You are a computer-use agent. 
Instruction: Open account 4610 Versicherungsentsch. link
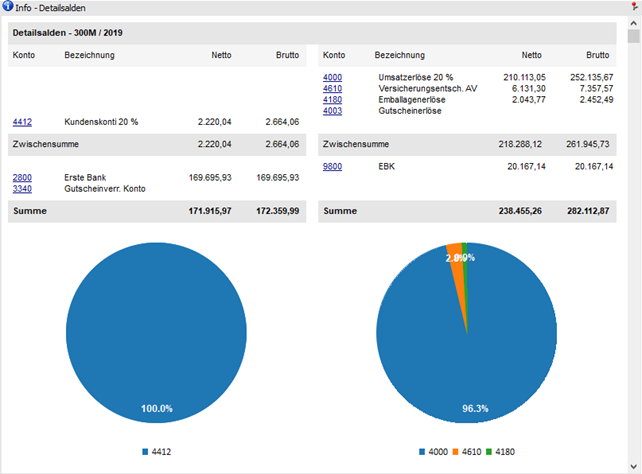(x=333, y=88)
